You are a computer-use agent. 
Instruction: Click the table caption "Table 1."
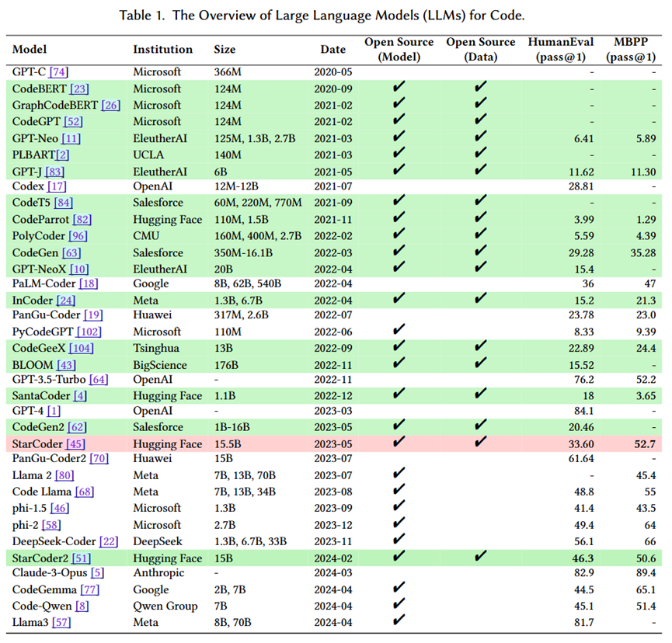pos(142,16)
